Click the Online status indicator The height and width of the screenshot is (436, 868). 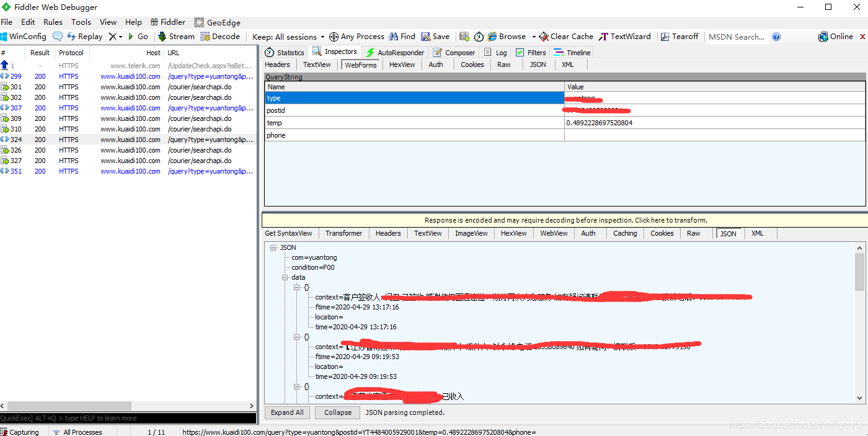[836, 37]
